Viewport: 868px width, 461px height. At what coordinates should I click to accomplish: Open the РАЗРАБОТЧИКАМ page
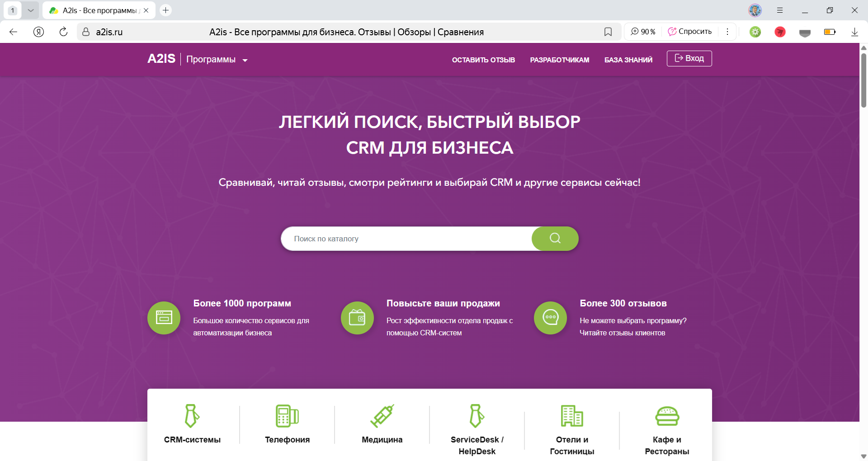click(x=559, y=60)
